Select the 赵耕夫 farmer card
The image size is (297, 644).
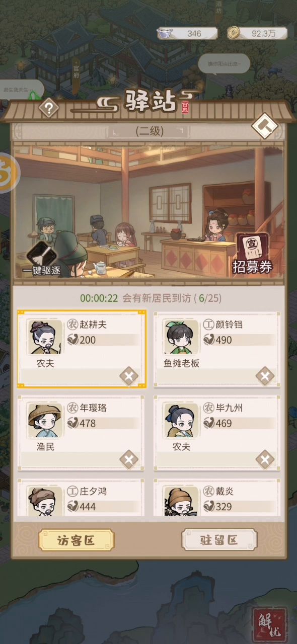(82, 349)
